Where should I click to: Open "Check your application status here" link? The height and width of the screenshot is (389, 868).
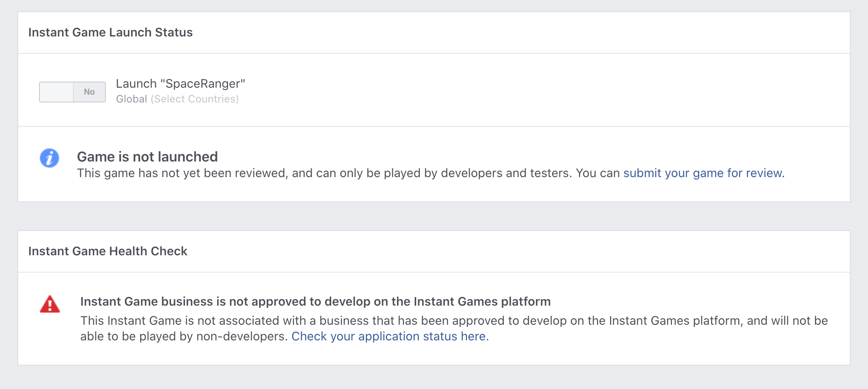[388, 336]
